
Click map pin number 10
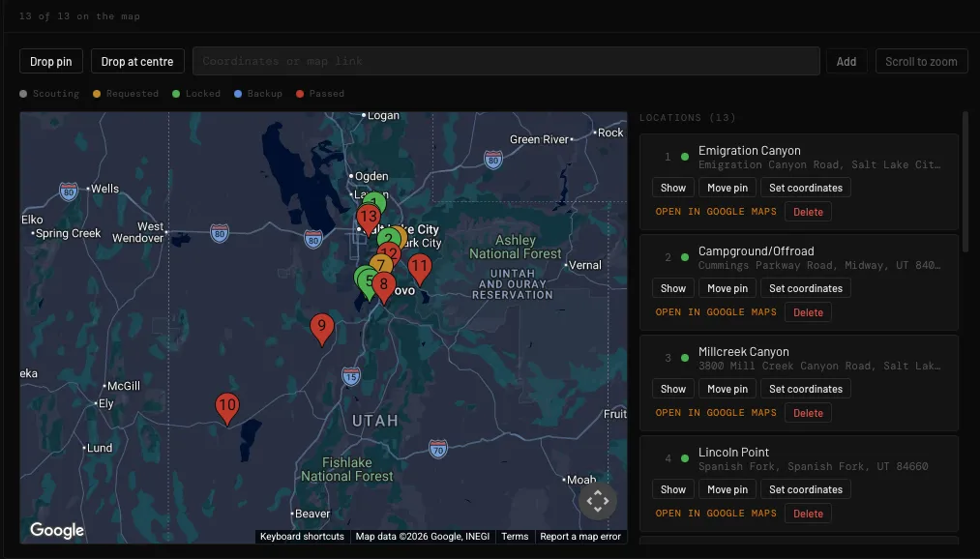coord(227,408)
